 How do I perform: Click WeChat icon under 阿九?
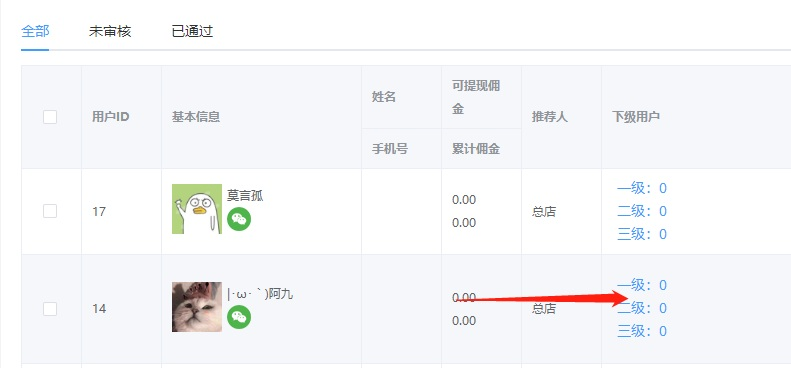[239, 317]
